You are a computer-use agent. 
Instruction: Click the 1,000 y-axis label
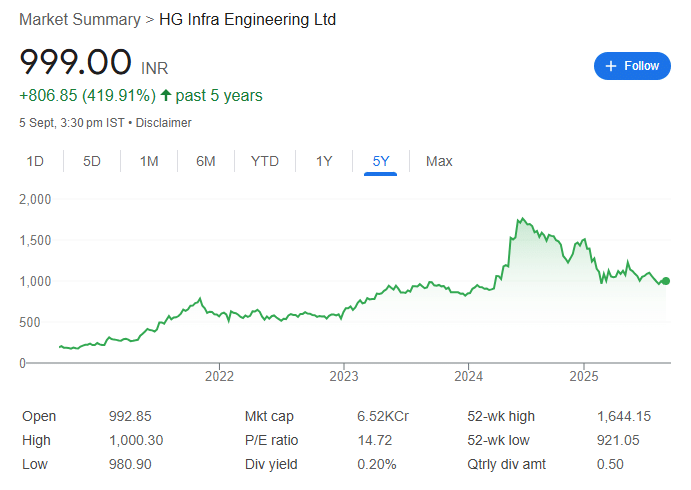[35, 281]
